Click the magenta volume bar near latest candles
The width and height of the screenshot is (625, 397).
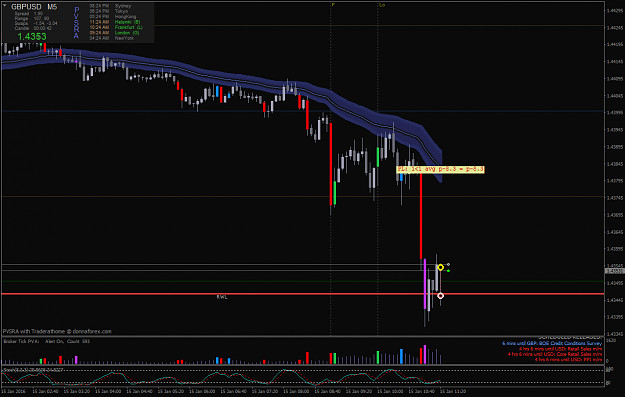[425, 354]
